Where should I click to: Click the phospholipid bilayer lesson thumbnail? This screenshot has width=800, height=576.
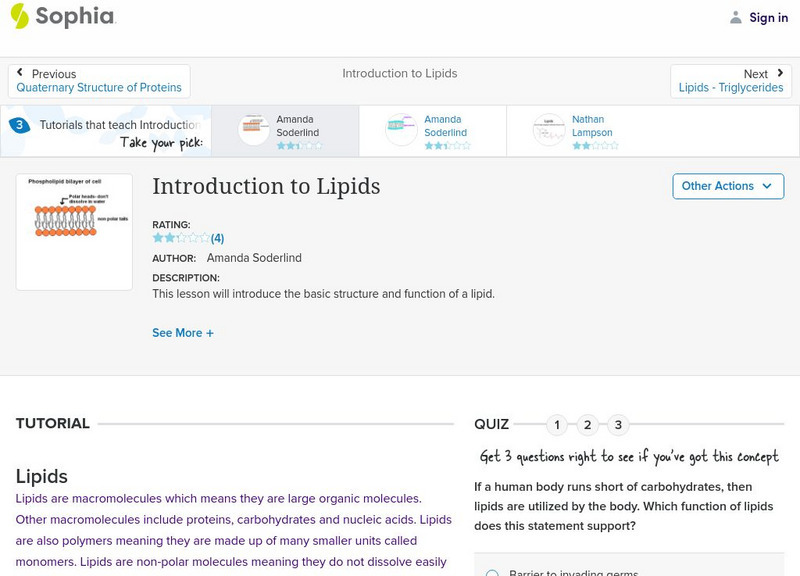click(75, 231)
